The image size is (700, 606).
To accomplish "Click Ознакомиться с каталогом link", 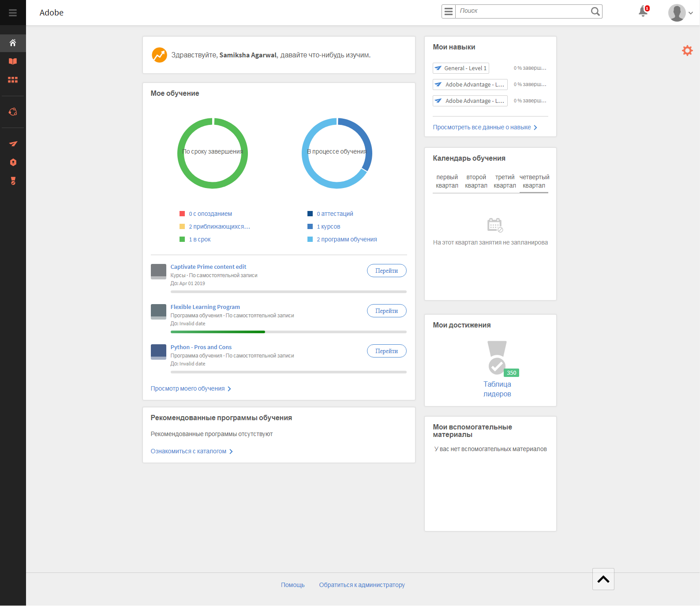I will click(192, 451).
